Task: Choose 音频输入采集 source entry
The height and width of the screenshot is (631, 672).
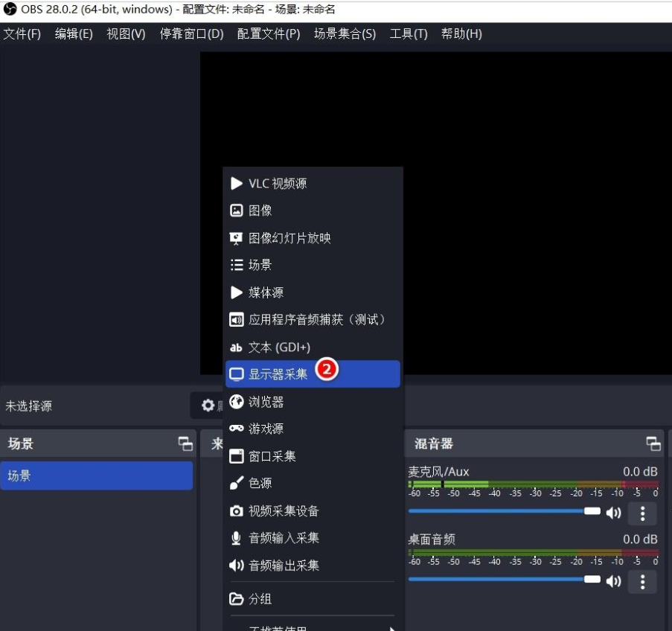Action: click(x=313, y=538)
